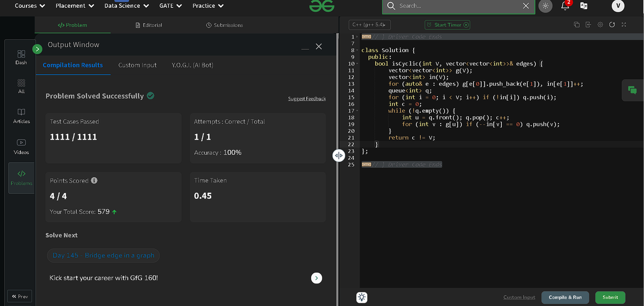Switch to the Problem tab
The height and width of the screenshot is (306, 644).
point(72,25)
